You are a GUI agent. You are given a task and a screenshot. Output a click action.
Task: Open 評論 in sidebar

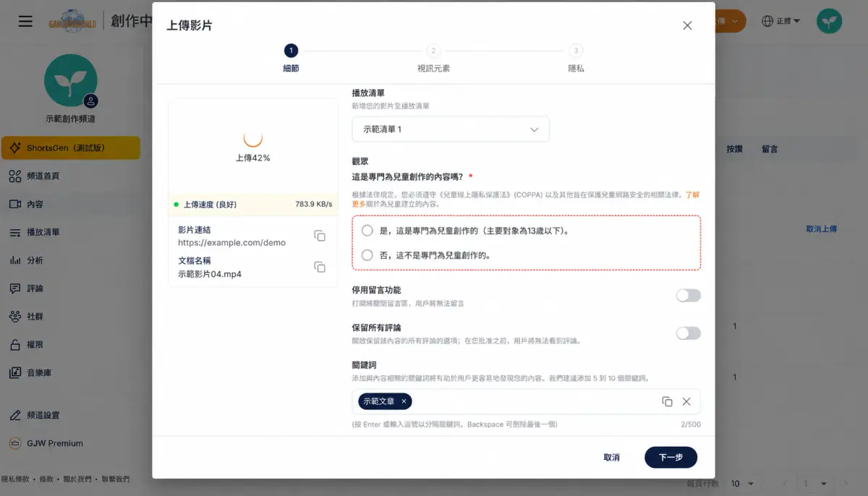[70, 288]
